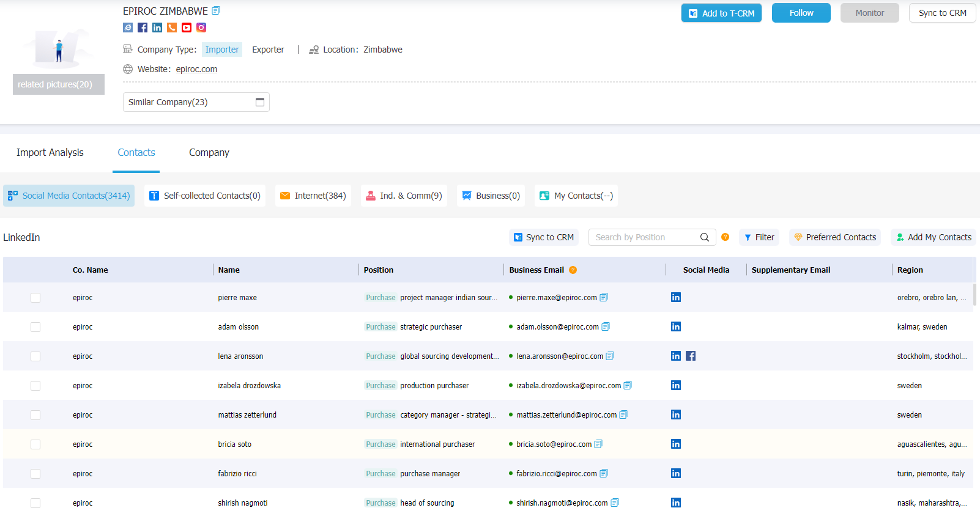Viewport: 980px width, 516px height.
Task: Open adam olsson's LinkedIn profile icon
Action: pos(676,326)
